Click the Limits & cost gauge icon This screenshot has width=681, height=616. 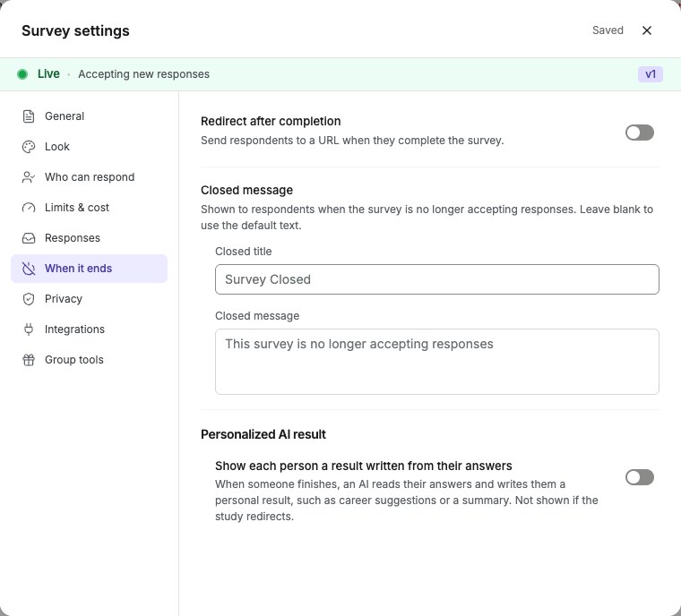pos(29,208)
